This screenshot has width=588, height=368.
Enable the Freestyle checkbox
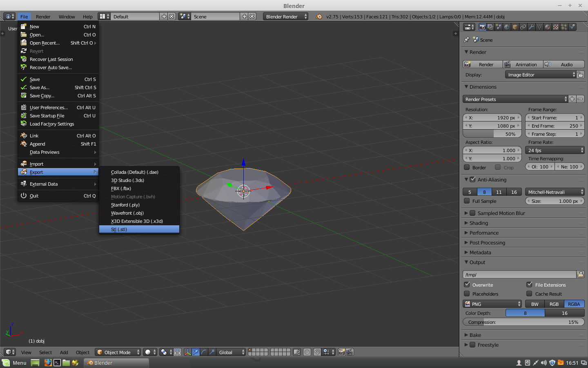pyautogui.click(x=472, y=345)
